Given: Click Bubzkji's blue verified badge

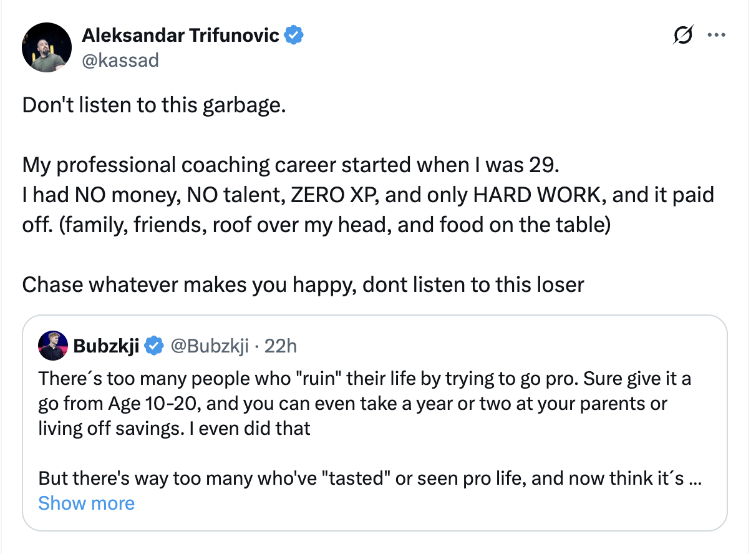Looking at the screenshot, I should [154, 346].
